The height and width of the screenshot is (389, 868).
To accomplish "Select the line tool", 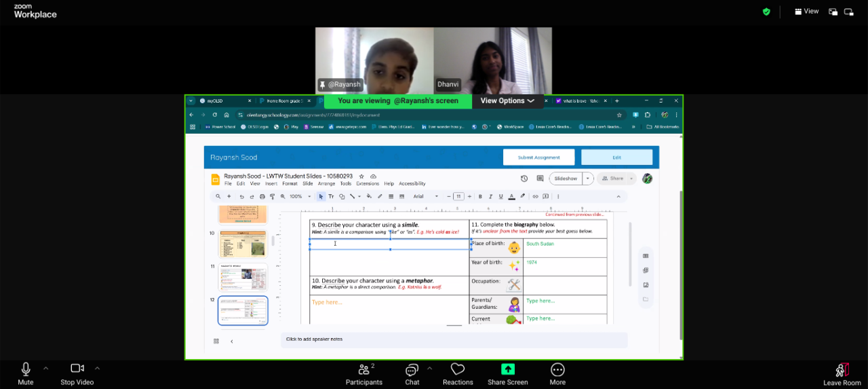I will click(353, 196).
